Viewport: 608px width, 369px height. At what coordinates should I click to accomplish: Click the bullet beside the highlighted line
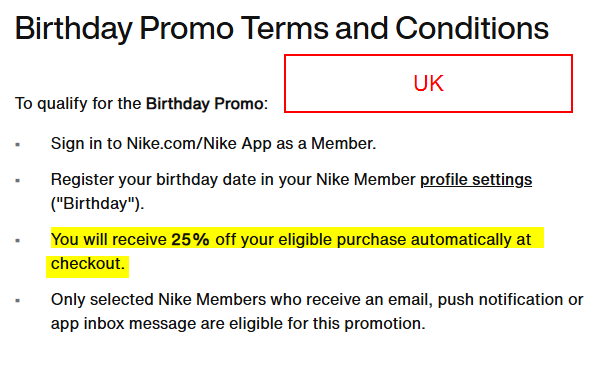point(17,241)
